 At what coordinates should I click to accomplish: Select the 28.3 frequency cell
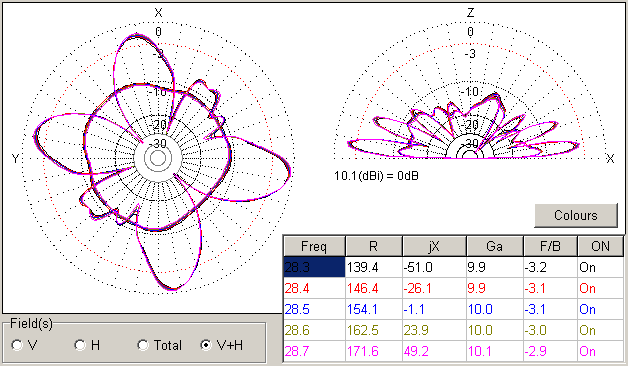coord(314,267)
